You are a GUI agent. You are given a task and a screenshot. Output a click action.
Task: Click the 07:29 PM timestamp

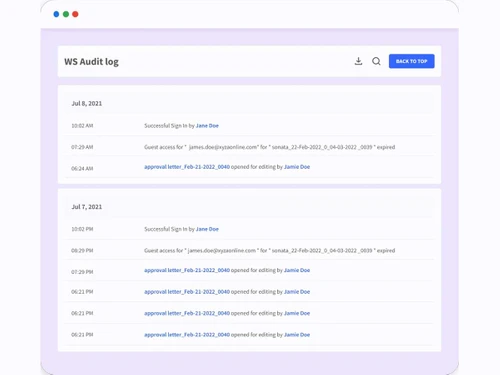tap(82, 272)
